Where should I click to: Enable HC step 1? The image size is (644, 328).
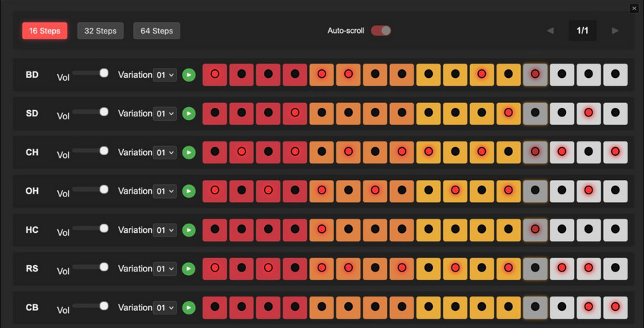[215, 230]
